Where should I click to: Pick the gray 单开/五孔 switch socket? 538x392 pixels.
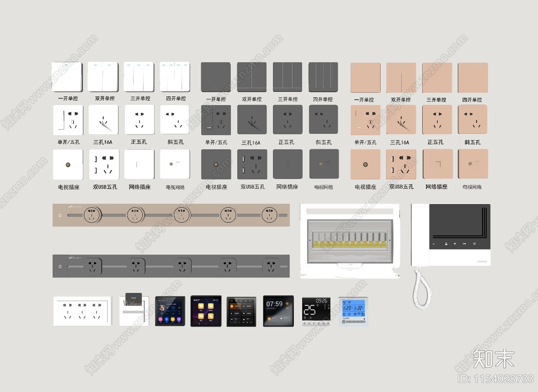point(216,120)
